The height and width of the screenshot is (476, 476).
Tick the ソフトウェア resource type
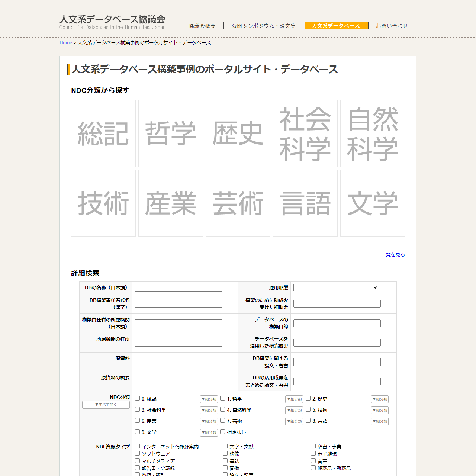[x=137, y=453]
